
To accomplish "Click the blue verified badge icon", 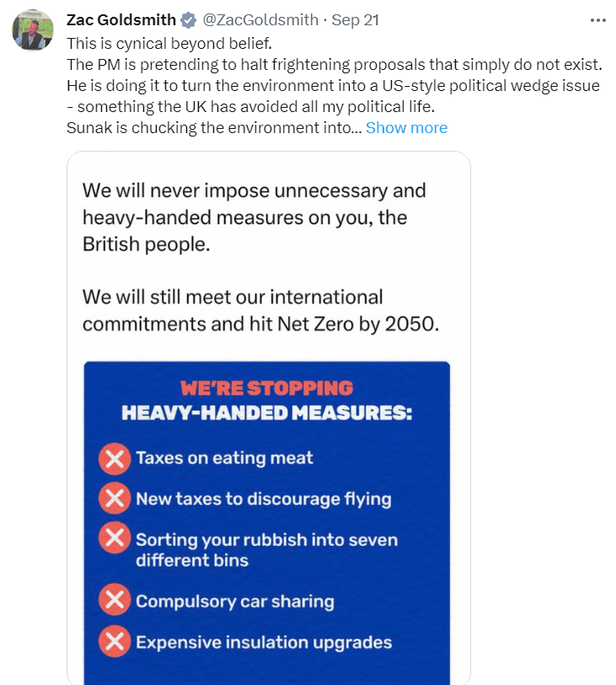I will pos(188,20).
